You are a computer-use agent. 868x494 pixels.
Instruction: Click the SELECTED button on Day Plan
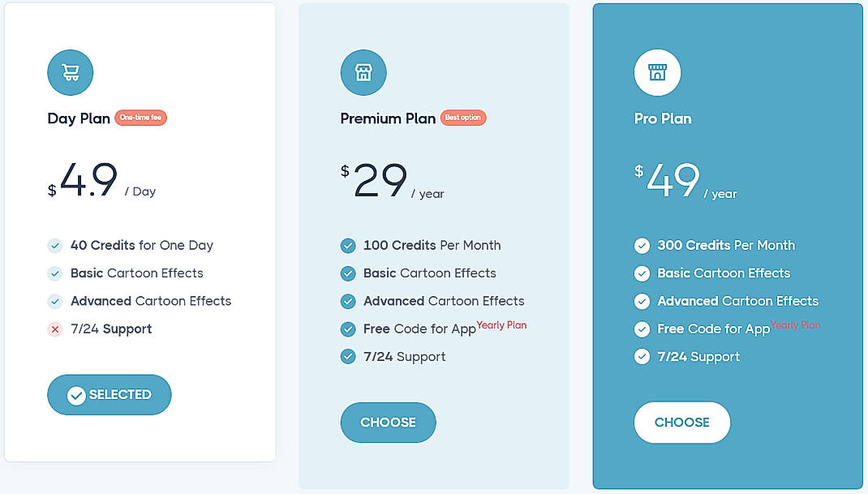(x=109, y=395)
